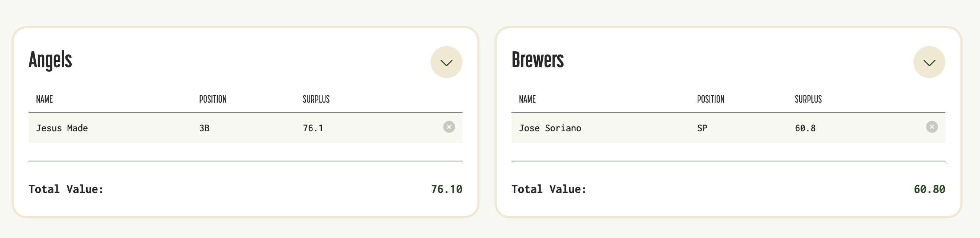Click the 76.1 surplus cell

(x=313, y=128)
